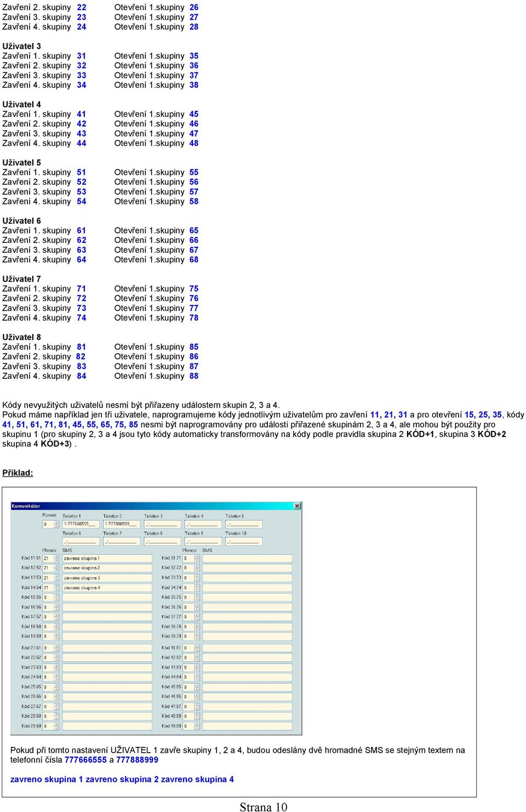Viewport: 526px width, 812px height.
Task: Close the Komunikátor dialog window
Action: pyautogui.click(x=297, y=506)
